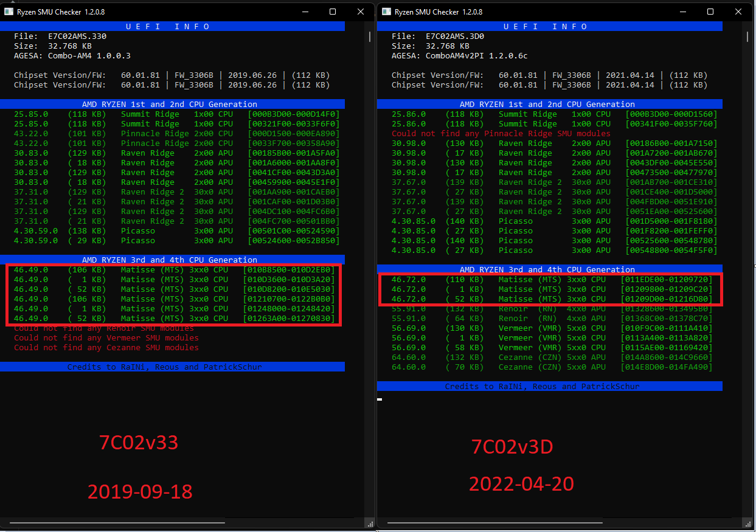Screen dimensions: 756x532
Task: Select Picasso row with address 001D5000-001F8180
Action: coord(555,221)
